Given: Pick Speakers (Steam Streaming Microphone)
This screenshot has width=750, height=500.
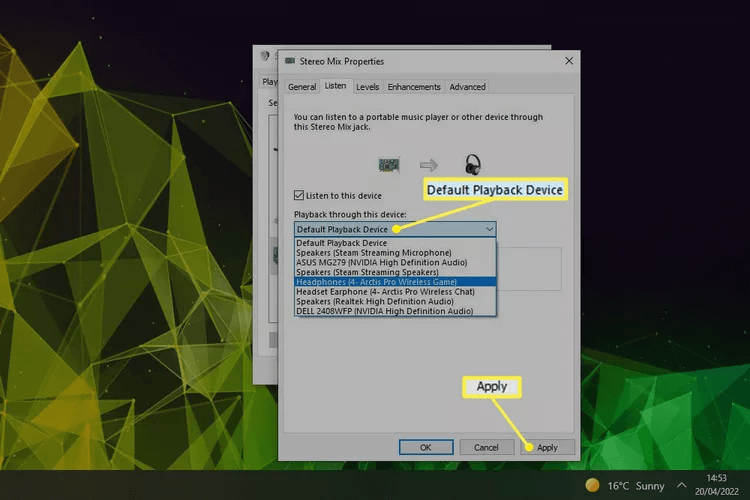Looking at the screenshot, I should coord(395,253).
